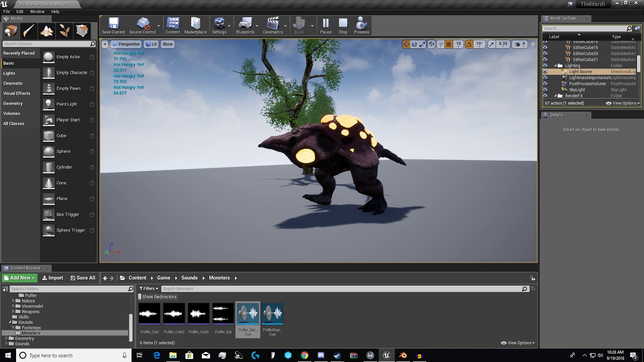Image resolution: width=644 pixels, height=362 pixels.
Task: Open Blueprints in the toolbar
Action: 245,26
